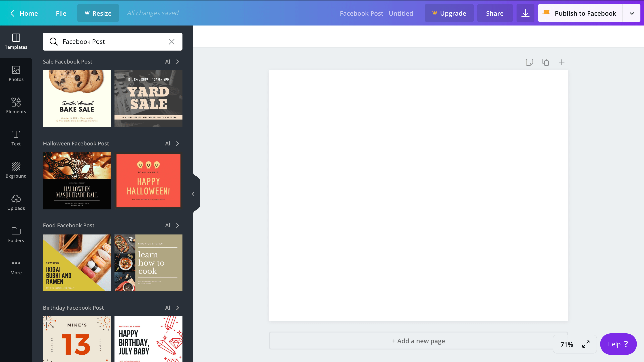Click the Share button
The image size is (644, 362).
click(x=494, y=13)
